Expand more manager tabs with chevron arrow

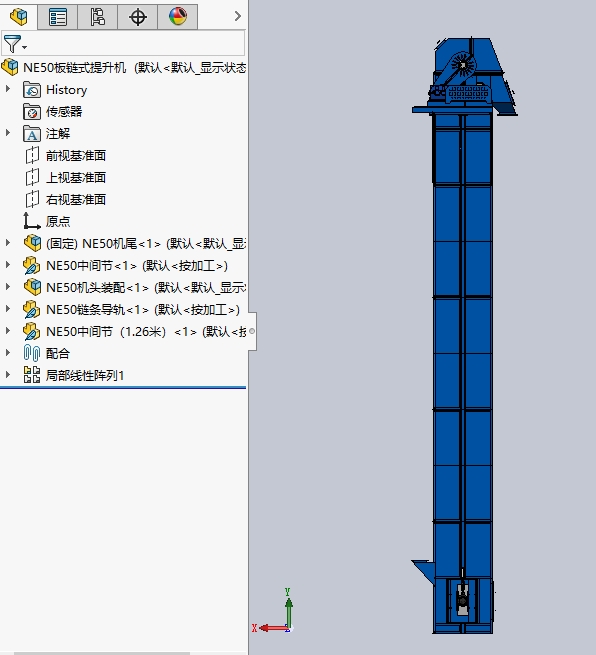238,16
